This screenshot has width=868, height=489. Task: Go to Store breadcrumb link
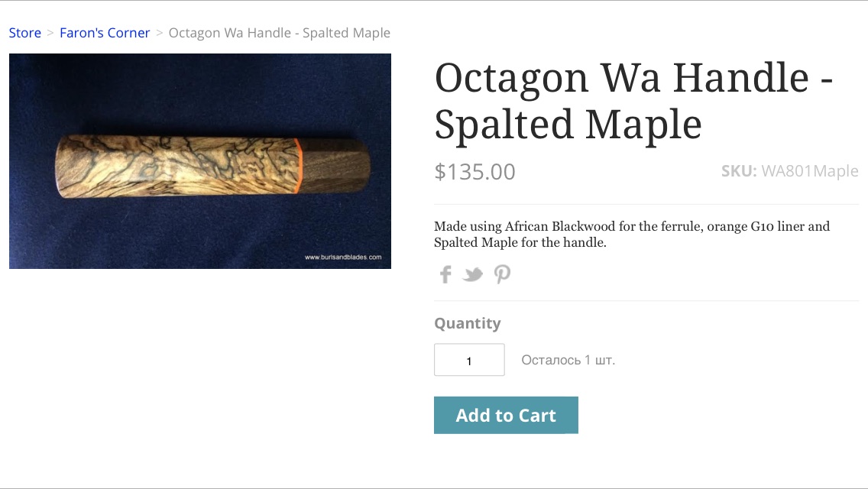click(25, 33)
